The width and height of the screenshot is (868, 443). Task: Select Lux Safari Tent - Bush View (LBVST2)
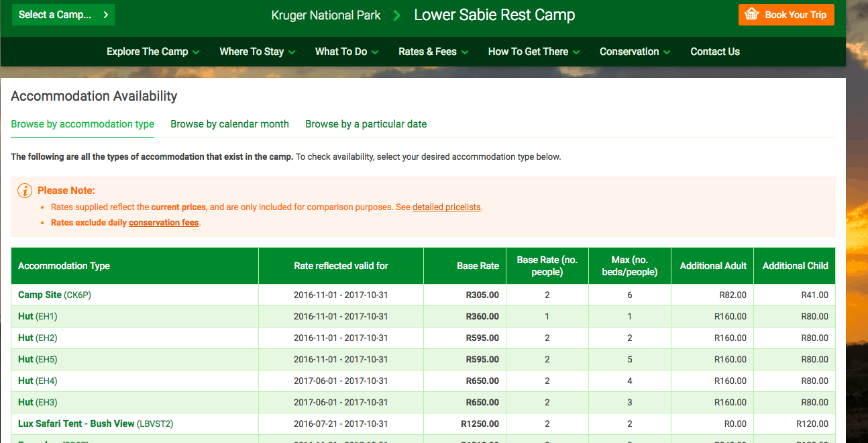[x=96, y=424]
